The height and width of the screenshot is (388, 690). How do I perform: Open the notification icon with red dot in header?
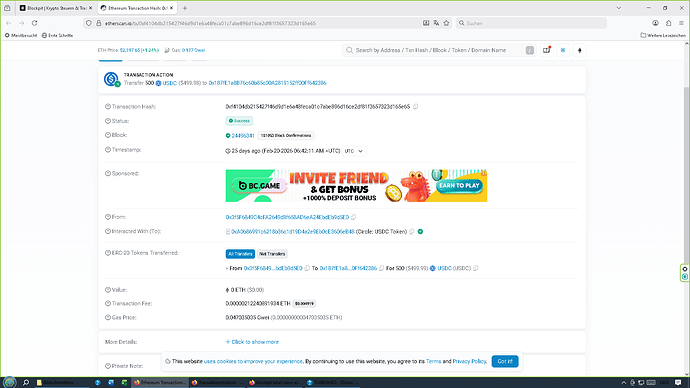click(547, 50)
